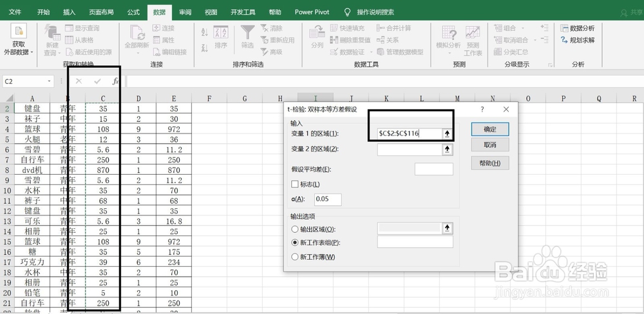Click 合并计算 in ribbon
644x314 pixels.
click(394, 28)
